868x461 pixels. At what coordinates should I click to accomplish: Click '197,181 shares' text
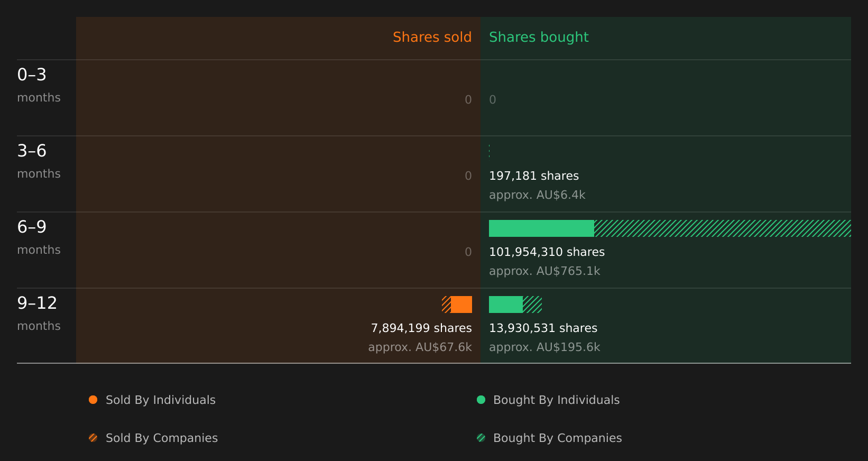point(534,176)
